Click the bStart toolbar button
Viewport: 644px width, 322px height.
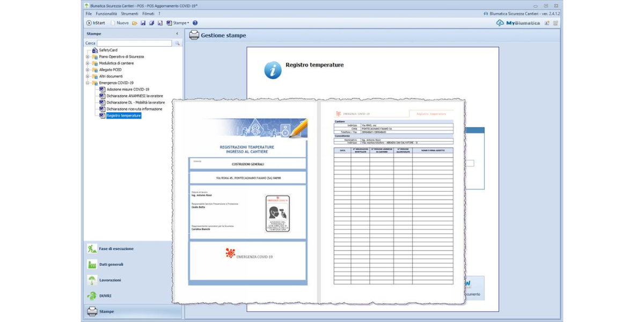(x=96, y=23)
